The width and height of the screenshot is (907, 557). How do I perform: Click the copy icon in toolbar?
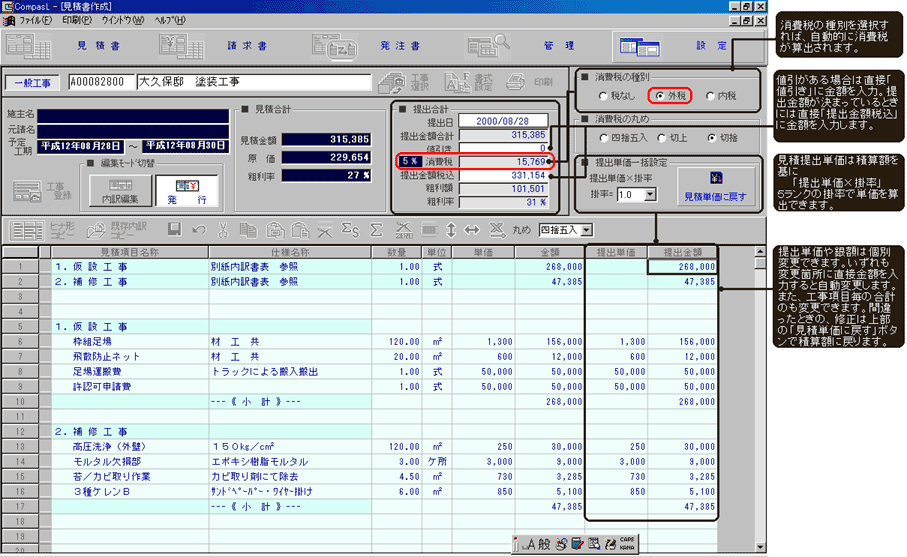(248, 230)
